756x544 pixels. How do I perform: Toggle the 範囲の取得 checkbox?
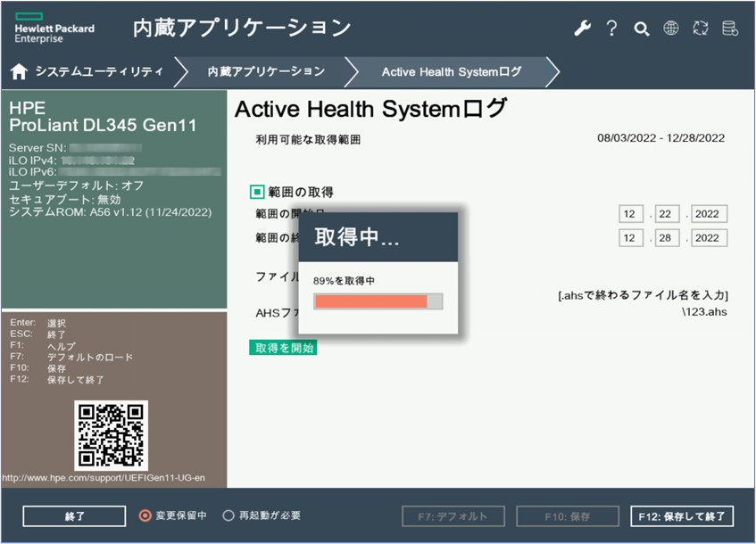click(257, 190)
